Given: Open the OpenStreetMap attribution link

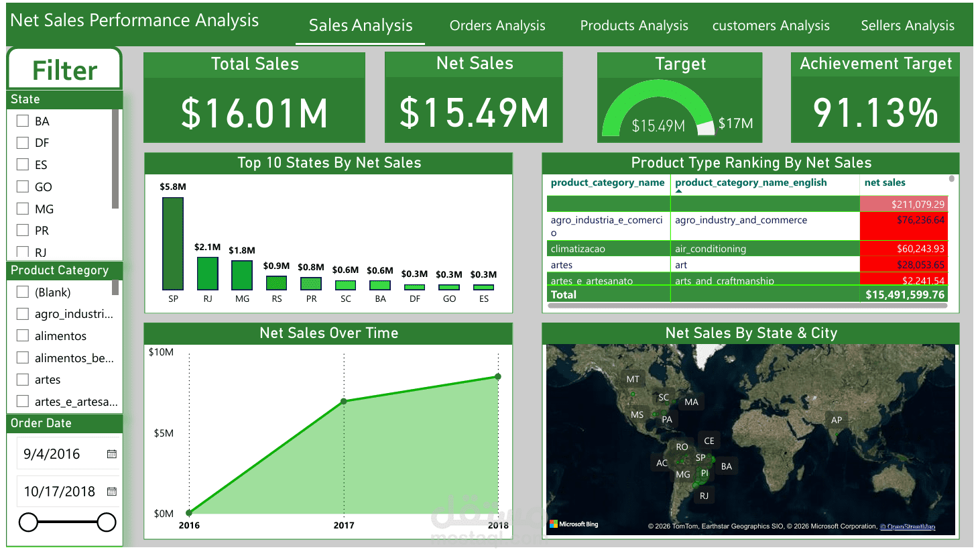Looking at the screenshot, I should (908, 526).
